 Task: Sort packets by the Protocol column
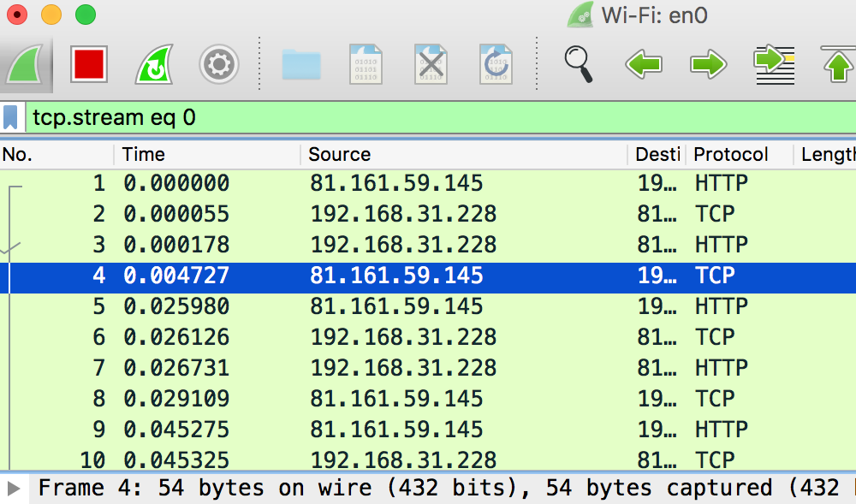click(x=740, y=155)
